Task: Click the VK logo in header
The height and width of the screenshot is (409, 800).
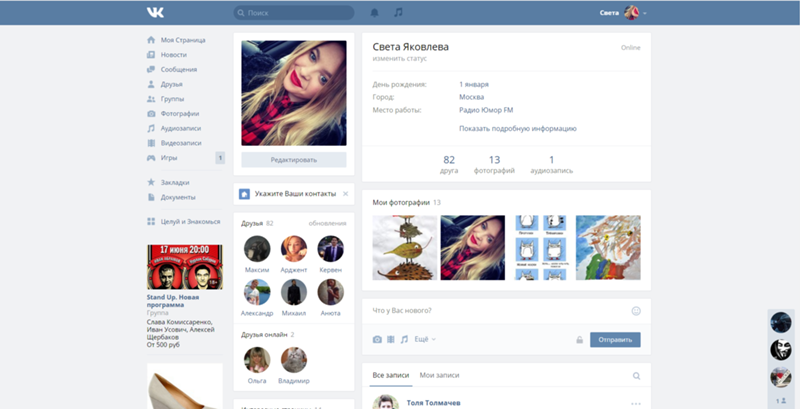Action: (155, 12)
